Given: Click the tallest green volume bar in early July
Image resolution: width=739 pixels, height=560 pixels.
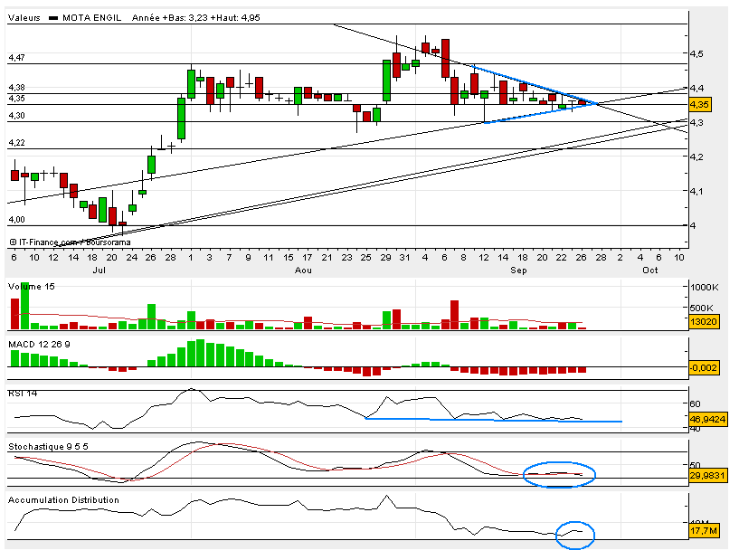Looking at the screenshot, I should pyautogui.click(x=24, y=306).
